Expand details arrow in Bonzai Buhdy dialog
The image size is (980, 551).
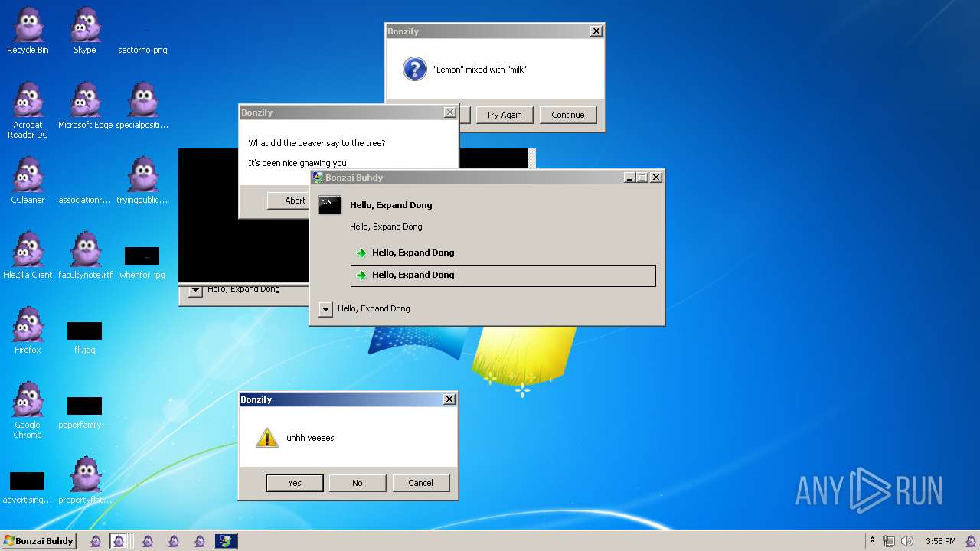tap(326, 309)
